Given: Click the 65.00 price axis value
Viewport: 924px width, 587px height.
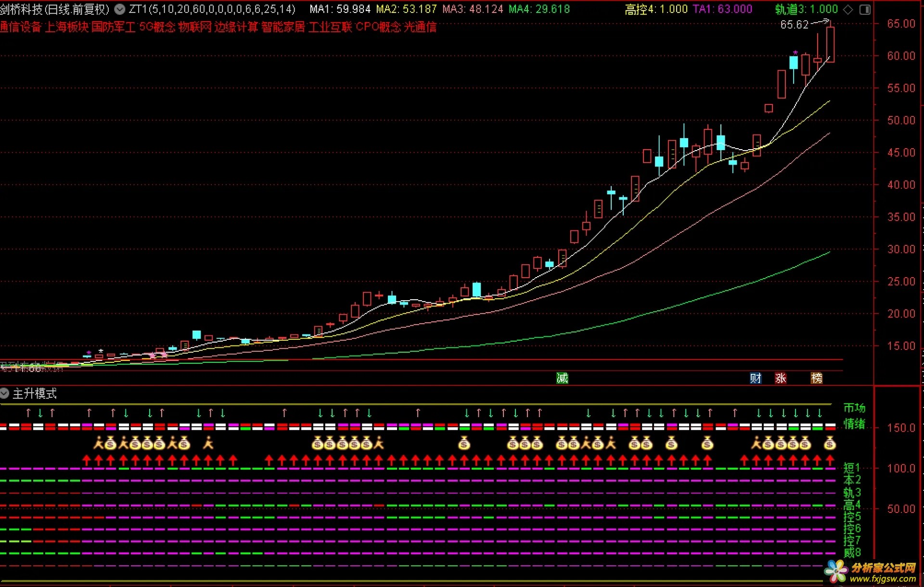Looking at the screenshot, I should tap(901, 24).
